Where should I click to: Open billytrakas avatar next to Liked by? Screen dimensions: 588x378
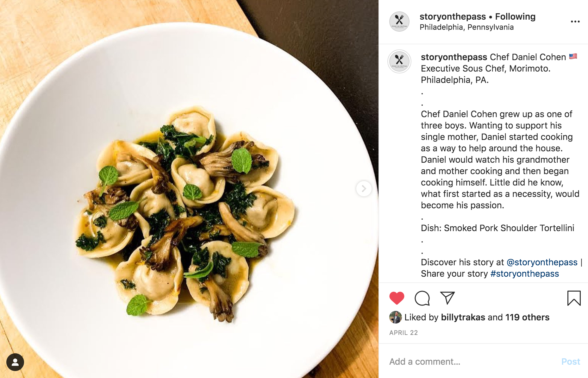[x=395, y=317]
